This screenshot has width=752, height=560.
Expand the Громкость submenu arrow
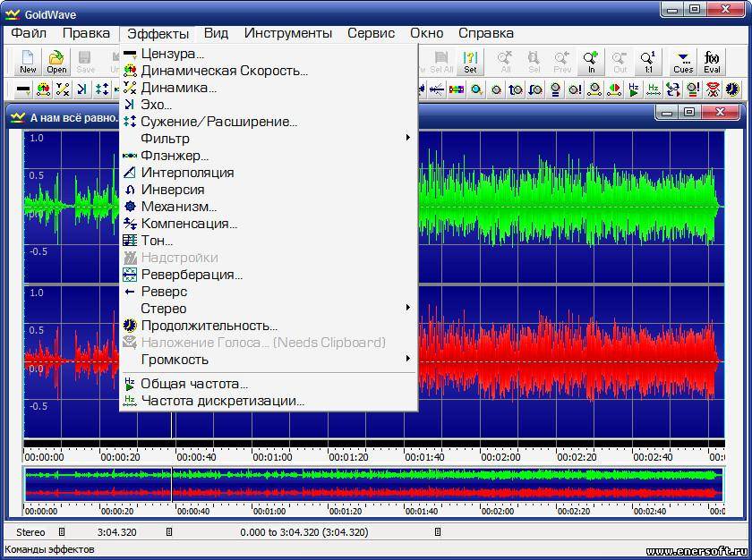coord(408,359)
